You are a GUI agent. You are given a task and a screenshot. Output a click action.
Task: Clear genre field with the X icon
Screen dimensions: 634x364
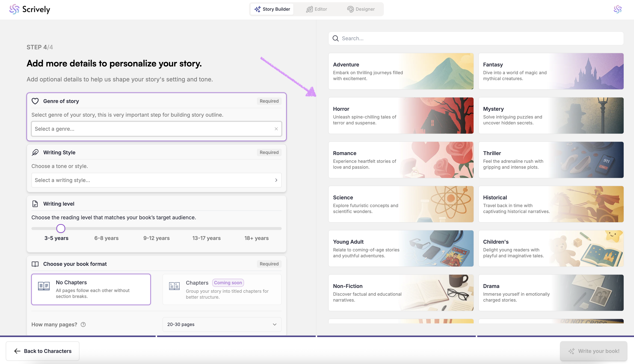[x=276, y=129]
